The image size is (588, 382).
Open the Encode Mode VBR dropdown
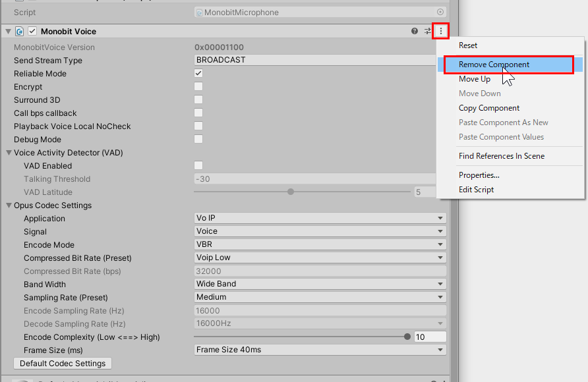tap(320, 244)
